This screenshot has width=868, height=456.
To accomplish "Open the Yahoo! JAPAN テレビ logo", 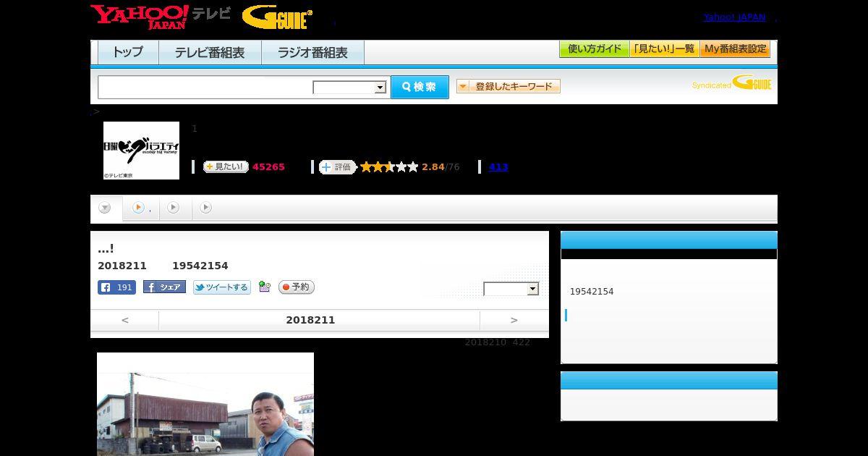I will [x=161, y=17].
